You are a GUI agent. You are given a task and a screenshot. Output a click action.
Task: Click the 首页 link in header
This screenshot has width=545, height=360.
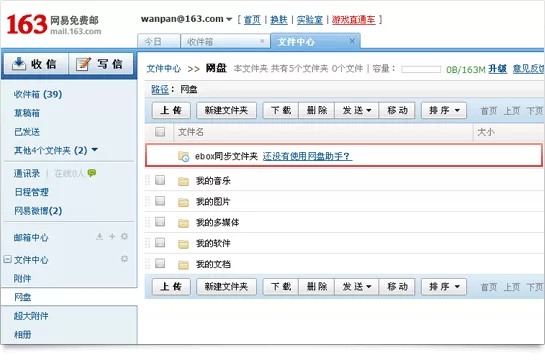[x=252, y=20]
